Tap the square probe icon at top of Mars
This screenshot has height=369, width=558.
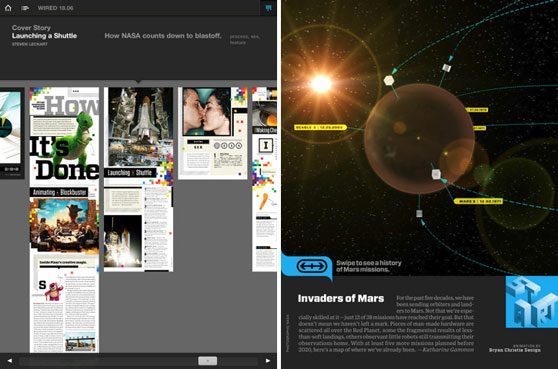(446, 68)
